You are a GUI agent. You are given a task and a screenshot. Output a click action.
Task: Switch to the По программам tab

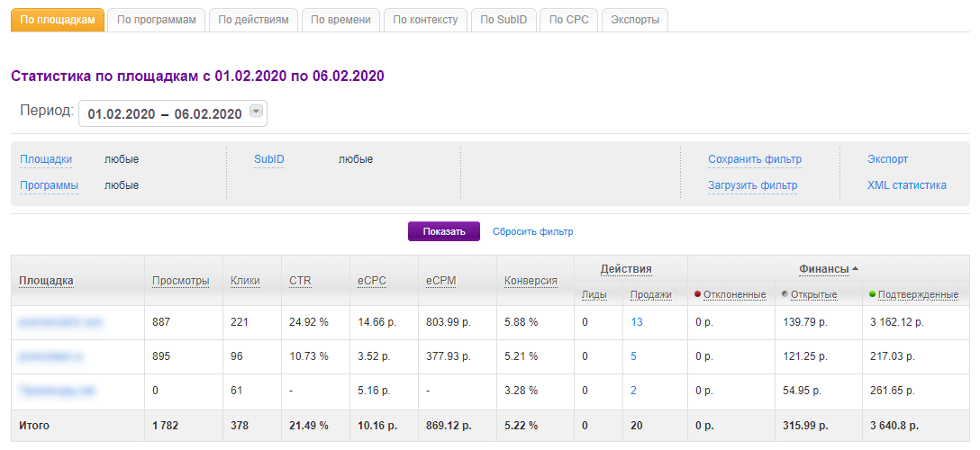coord(156,20)
